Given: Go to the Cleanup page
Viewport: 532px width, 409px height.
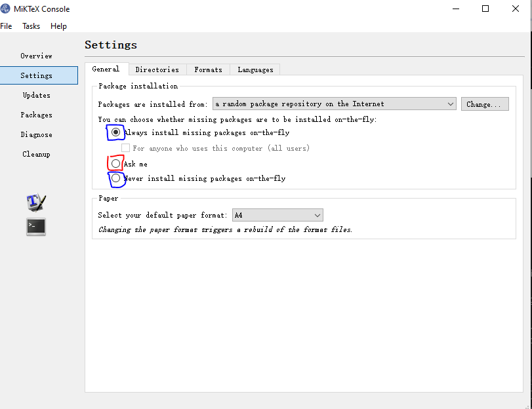Looking at the screenshot, I should pos(36,154).
